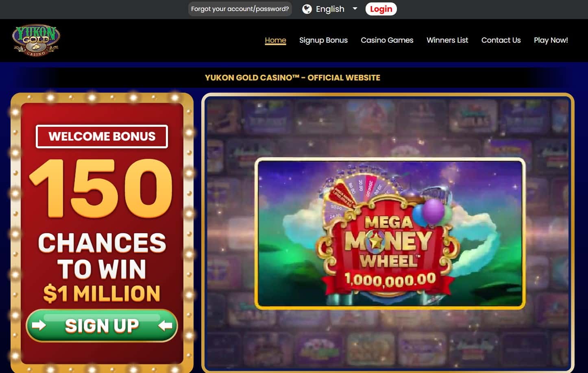Click the 150 chances bonus number
The image size is (588, 373).
pyautogui.click(x=102, y=188)
